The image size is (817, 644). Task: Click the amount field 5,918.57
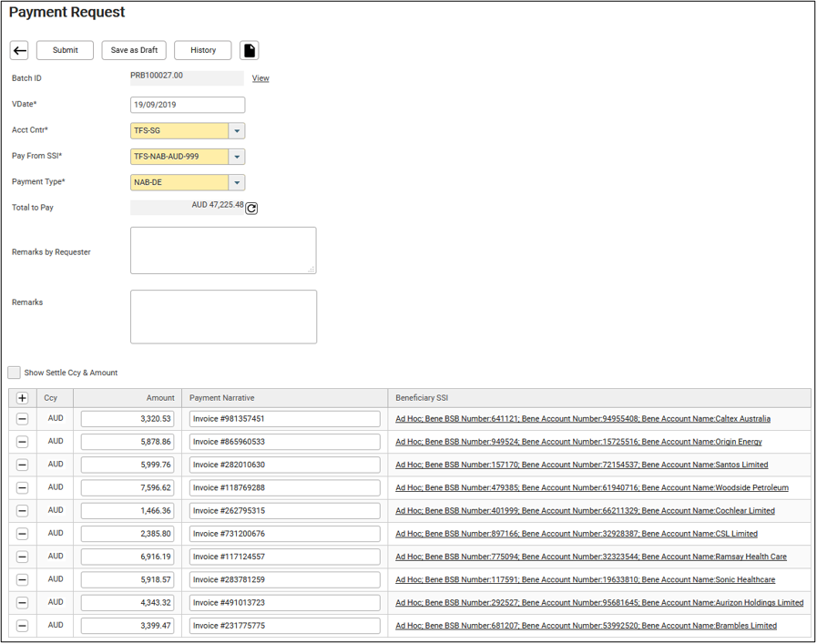point(128,579)
